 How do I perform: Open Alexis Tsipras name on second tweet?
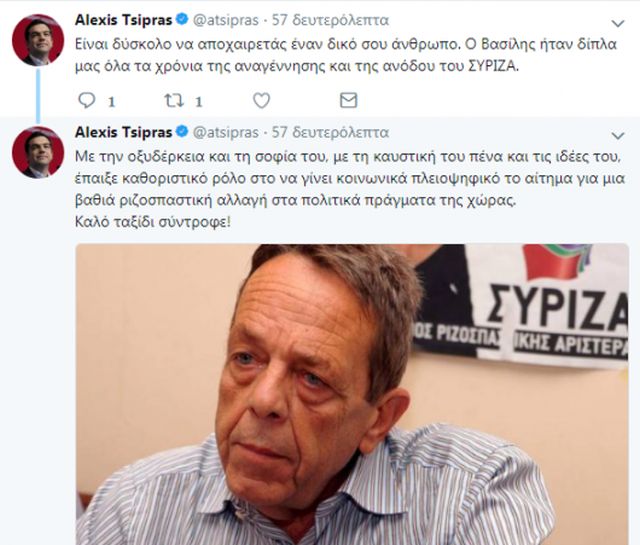click(x=124, y=132)
